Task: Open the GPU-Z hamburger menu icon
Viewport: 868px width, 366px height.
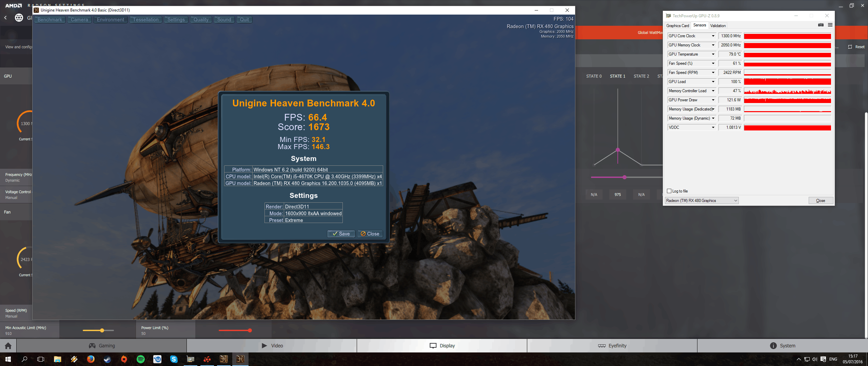Action: (830, 25)
